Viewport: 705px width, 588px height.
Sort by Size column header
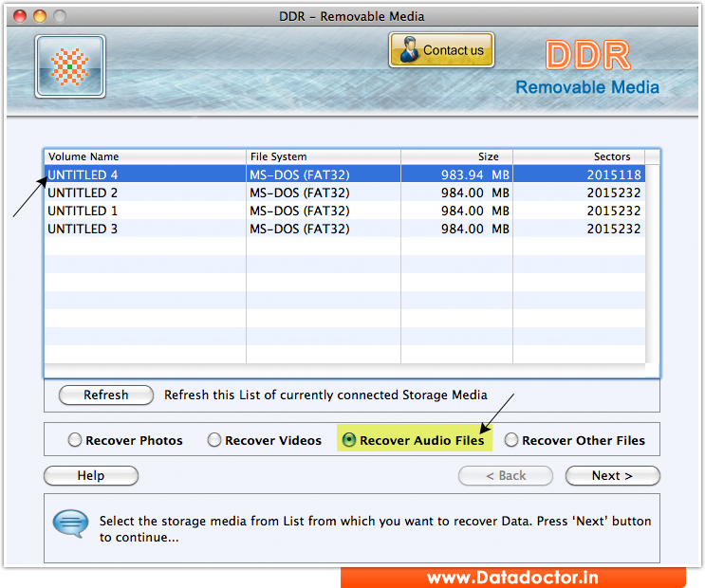[456, 156]
